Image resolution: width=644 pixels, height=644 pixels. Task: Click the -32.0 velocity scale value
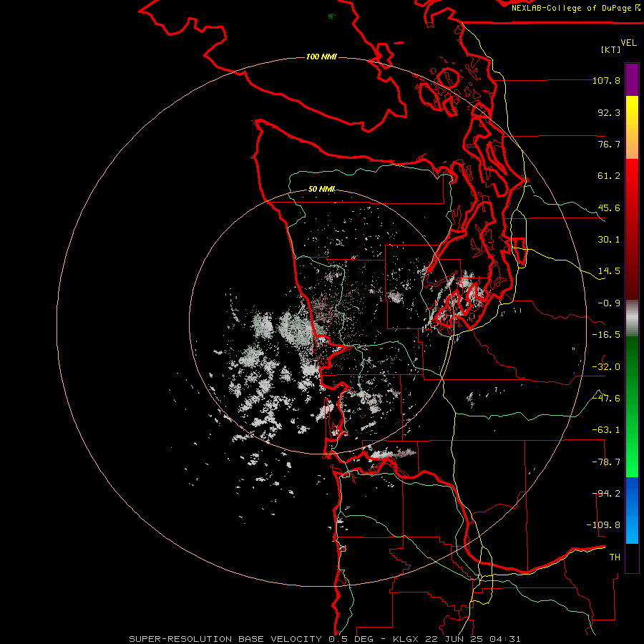click(606, 367)
